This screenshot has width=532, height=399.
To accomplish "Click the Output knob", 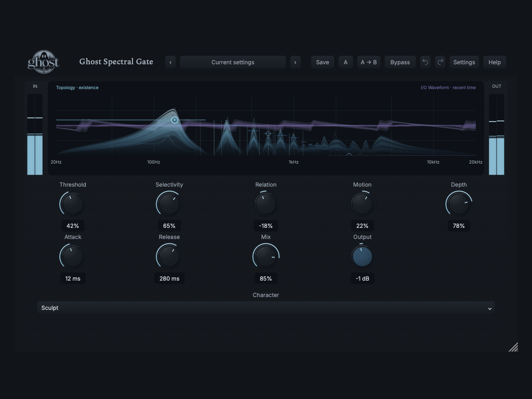I will (362, 256).
